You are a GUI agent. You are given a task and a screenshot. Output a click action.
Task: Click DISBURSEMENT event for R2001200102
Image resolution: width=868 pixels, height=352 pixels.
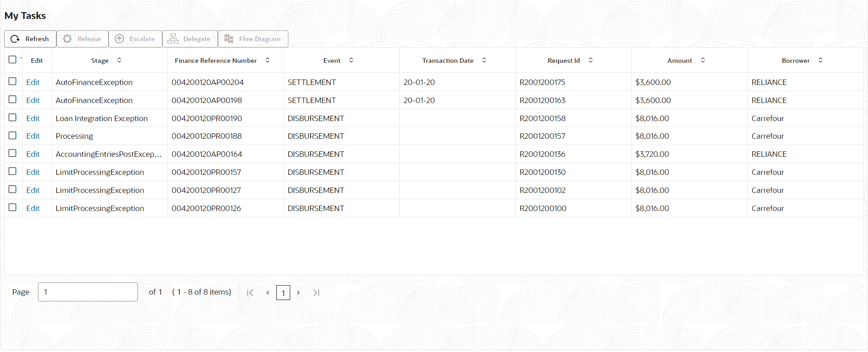click(x=316, y=190)
